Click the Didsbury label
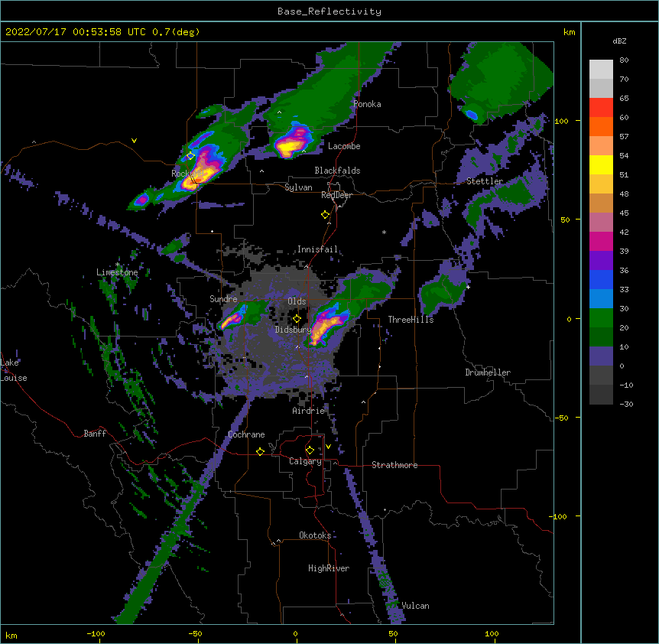Viewport: 659px width, 644px height. click(x=293, y=330)
